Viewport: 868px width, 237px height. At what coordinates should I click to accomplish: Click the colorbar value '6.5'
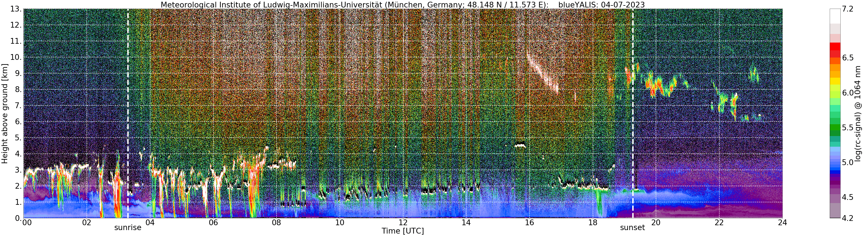pos(848,58)
